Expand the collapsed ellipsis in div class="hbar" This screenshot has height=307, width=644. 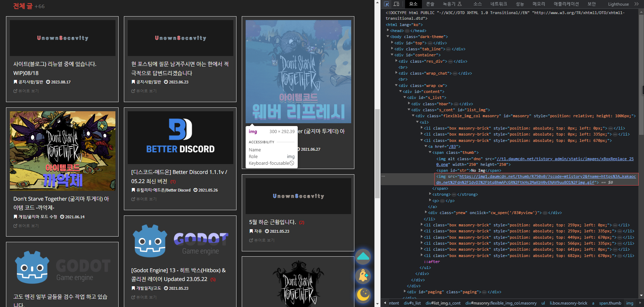456,104
